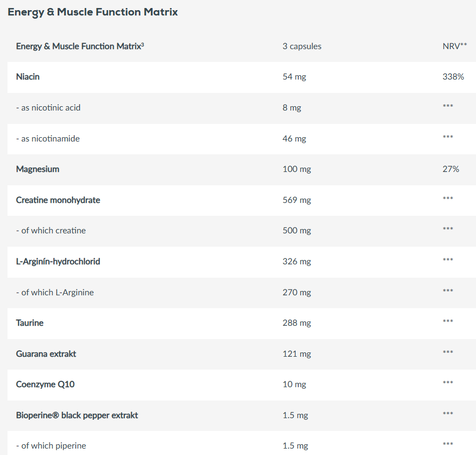Click the Energy & Muscle Function Matrix heading
Image resolution: width=476 pixels, height=455 pixels.
pyautogui.click(x=93, y=12)
